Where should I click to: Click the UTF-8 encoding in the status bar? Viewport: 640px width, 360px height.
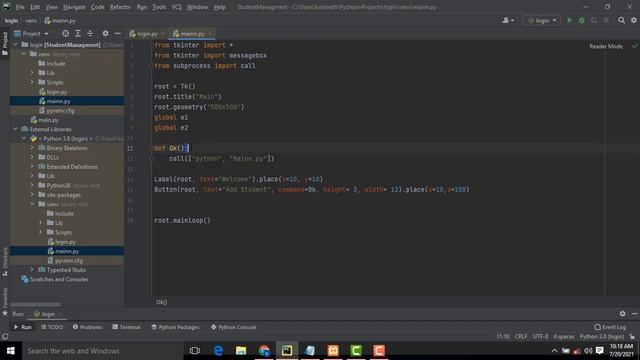pos(540,337)
